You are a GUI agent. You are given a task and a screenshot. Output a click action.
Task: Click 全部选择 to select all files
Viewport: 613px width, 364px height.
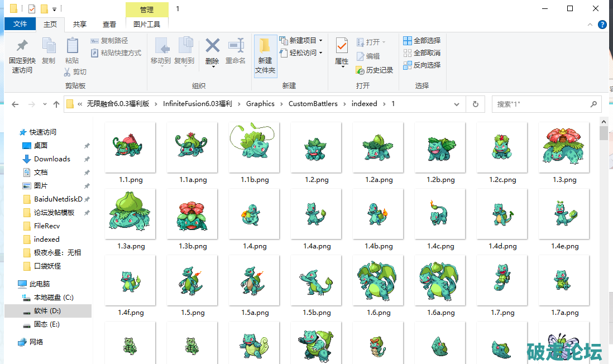422,41
